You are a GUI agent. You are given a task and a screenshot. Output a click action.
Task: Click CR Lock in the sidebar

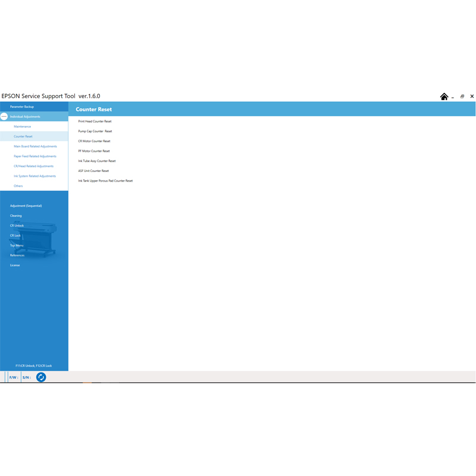15,236
